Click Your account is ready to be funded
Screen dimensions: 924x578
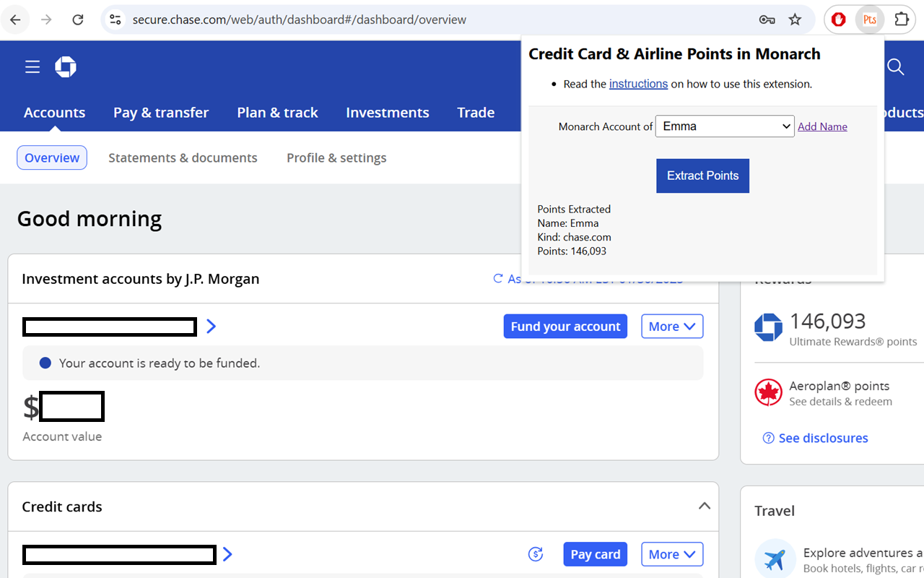pos(160,363)
